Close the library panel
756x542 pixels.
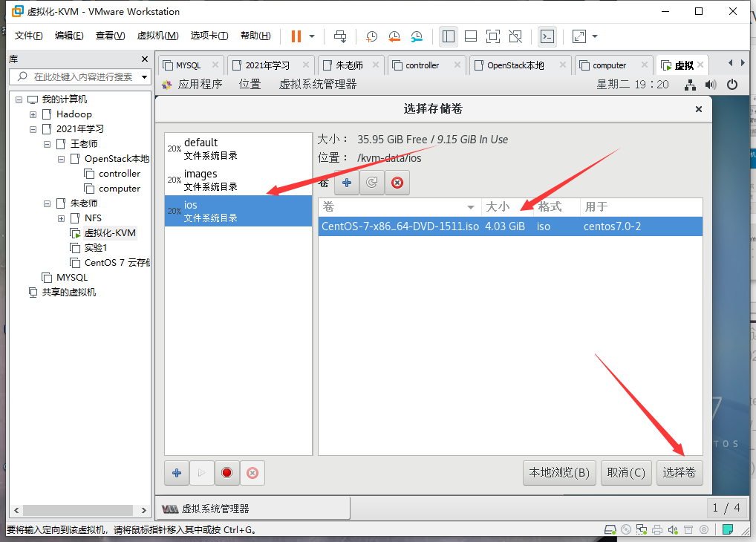pyautogui.click(x=145, y=59)
